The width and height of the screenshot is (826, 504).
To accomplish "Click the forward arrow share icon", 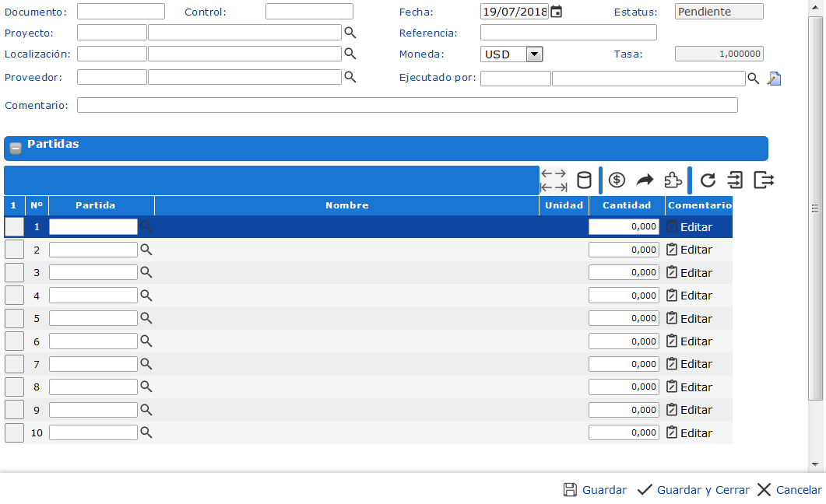I will [x=645, y=180].
